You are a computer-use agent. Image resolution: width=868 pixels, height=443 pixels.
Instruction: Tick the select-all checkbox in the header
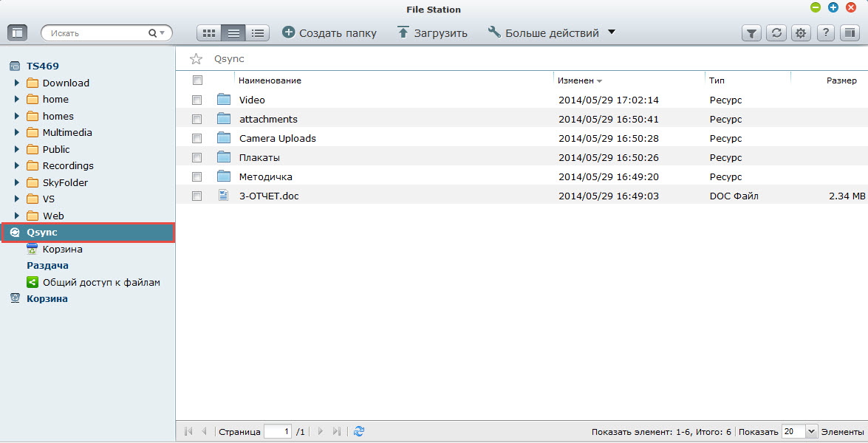point(198,80)
